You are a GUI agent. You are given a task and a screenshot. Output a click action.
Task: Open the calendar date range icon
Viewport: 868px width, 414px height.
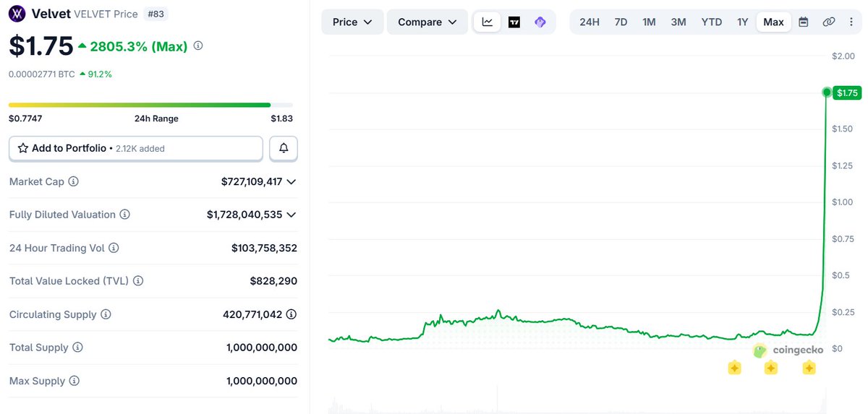804,22
